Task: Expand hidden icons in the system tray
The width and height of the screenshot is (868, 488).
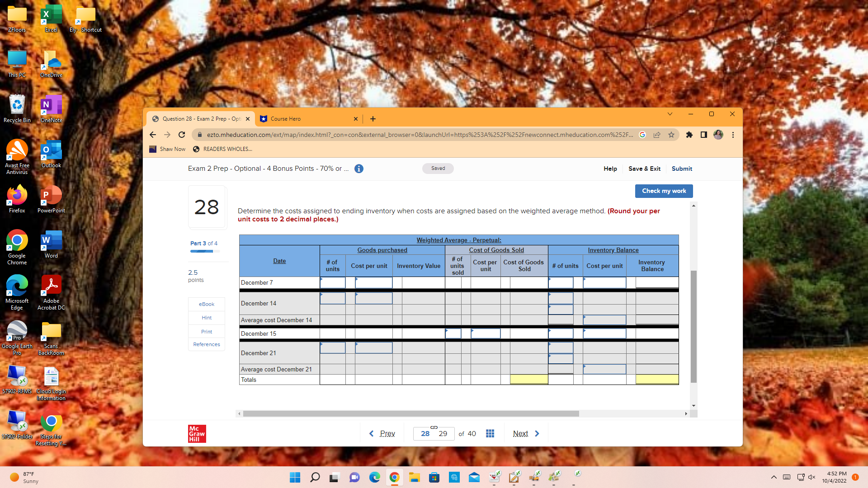Action: 774,477
